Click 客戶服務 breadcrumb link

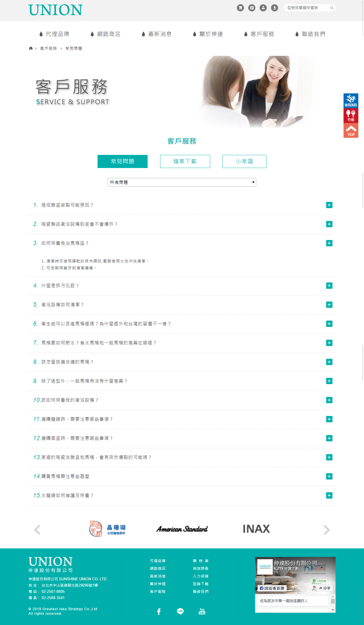tap(48, 48)
